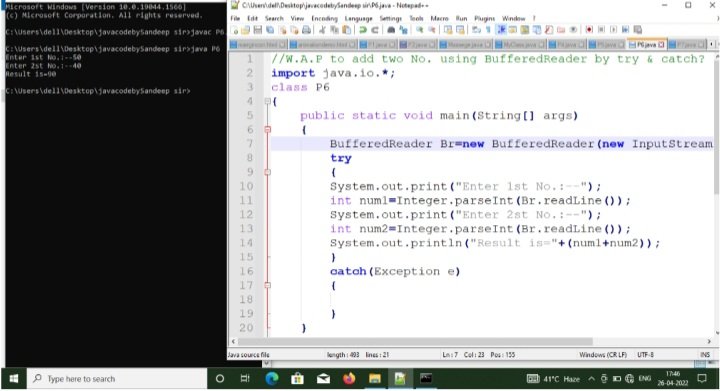720x391 pixels.
Task: Collapse the main method fold marker at line 6
Action: click(x=268, y=130)
